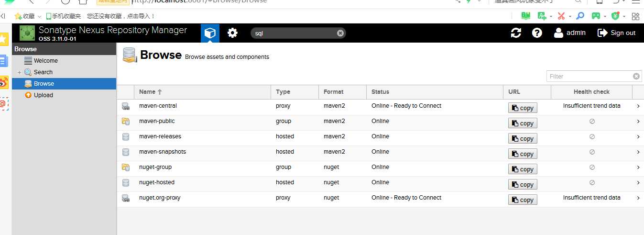Image resolution: width=644 pixels, height=235 pixels.
Task: Expand the maven-releases row arrow
Action: point(638,137)
